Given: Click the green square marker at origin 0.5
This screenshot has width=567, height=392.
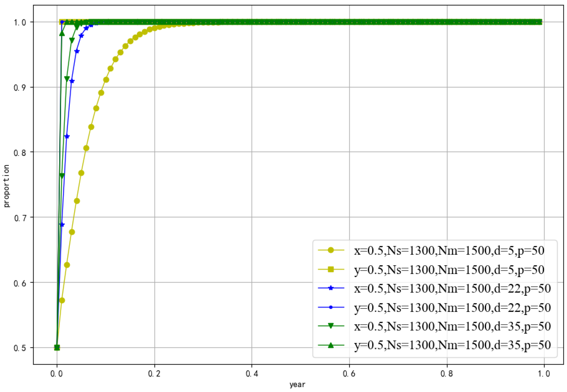Looking at the screenshot, I should (57, 348).
